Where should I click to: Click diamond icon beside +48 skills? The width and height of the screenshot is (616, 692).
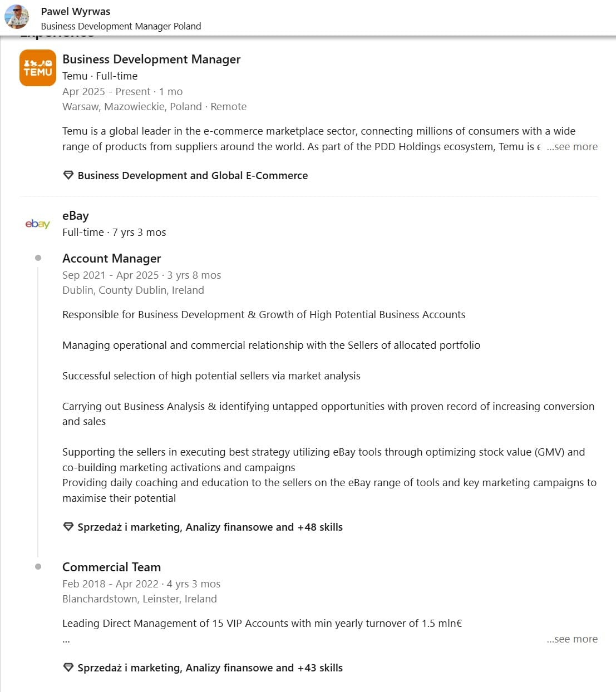pyautogui.click(x=68, y=527)
